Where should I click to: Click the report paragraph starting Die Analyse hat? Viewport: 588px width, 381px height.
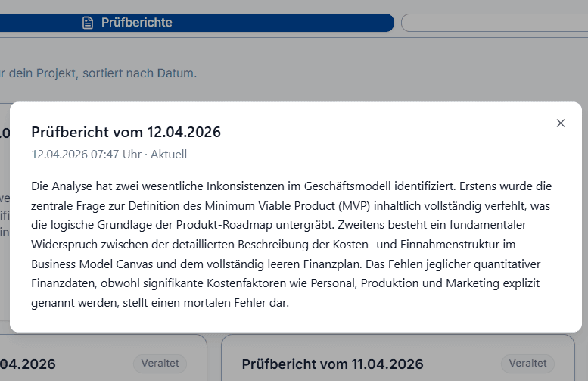(291, 245)
